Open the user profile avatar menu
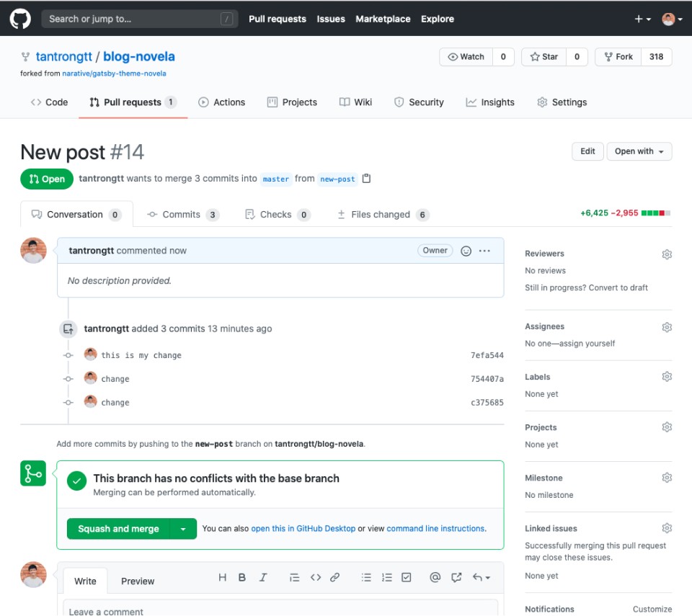The height and width of the screenshot is (616, 692). coord(672,19)
